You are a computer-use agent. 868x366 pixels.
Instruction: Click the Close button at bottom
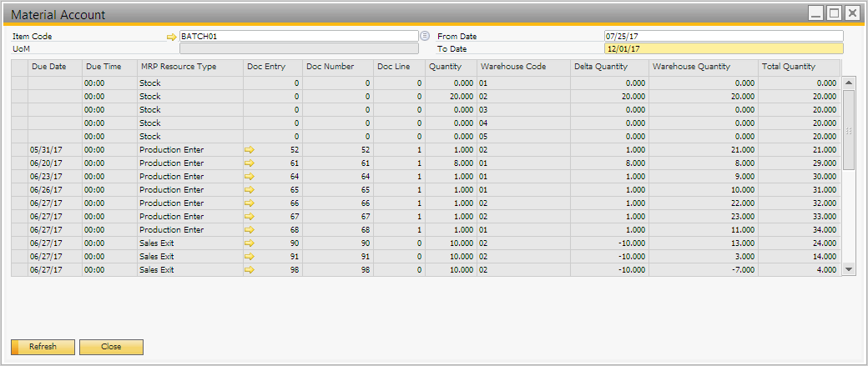[111, 347]
